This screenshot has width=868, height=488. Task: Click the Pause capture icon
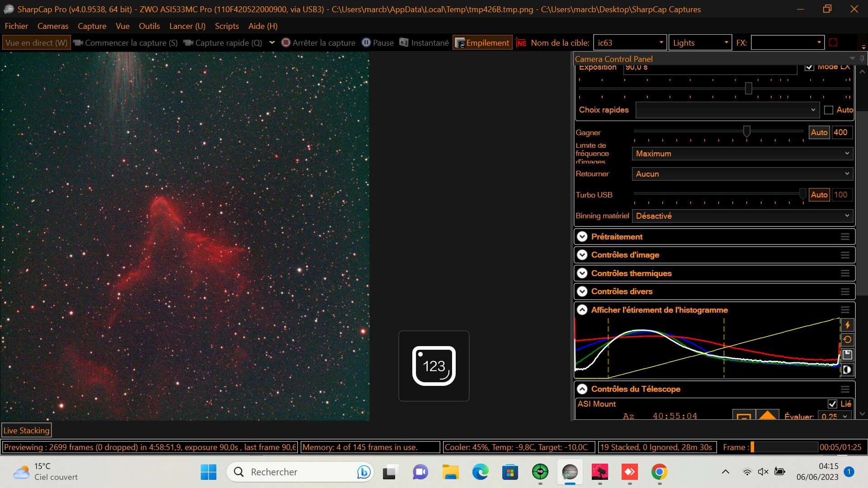(366, 42)
